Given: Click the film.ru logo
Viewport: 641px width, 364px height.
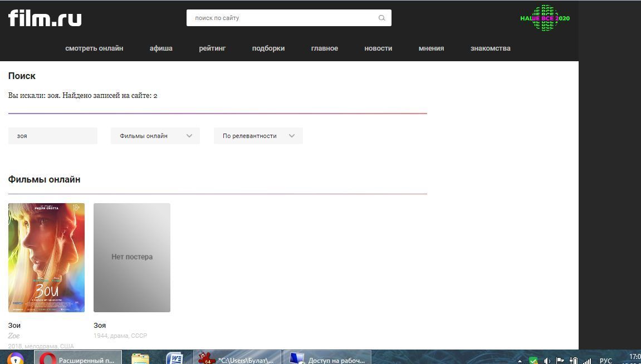Looking at the screenshot, I should 45,18.
